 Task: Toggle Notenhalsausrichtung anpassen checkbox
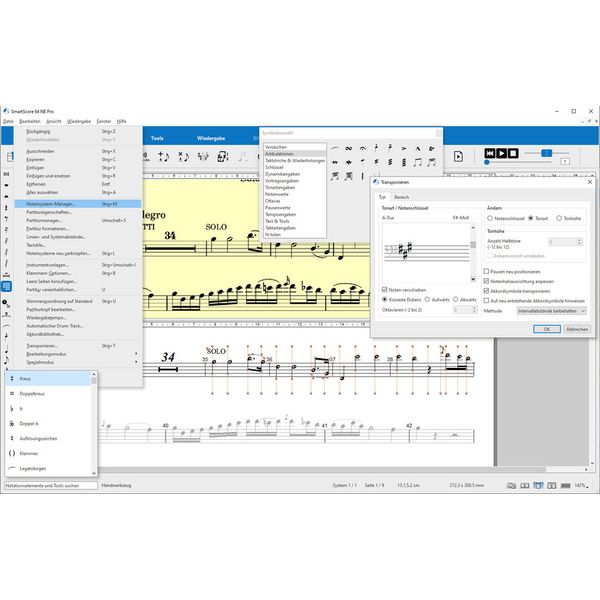point(486,281)
